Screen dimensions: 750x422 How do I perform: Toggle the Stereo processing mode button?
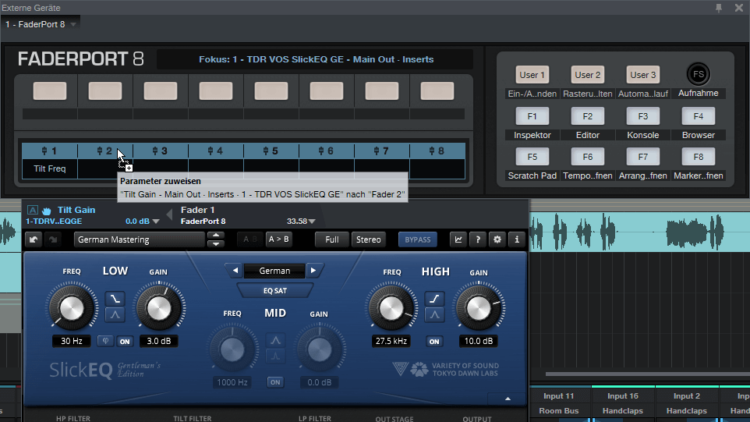[x=368, y=240]
